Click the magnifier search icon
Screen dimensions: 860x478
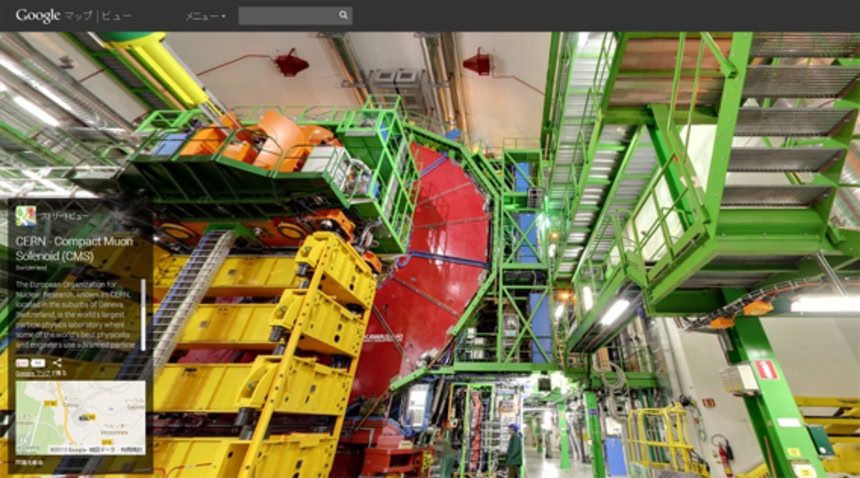pyautogui.click(x=344, y=16)
